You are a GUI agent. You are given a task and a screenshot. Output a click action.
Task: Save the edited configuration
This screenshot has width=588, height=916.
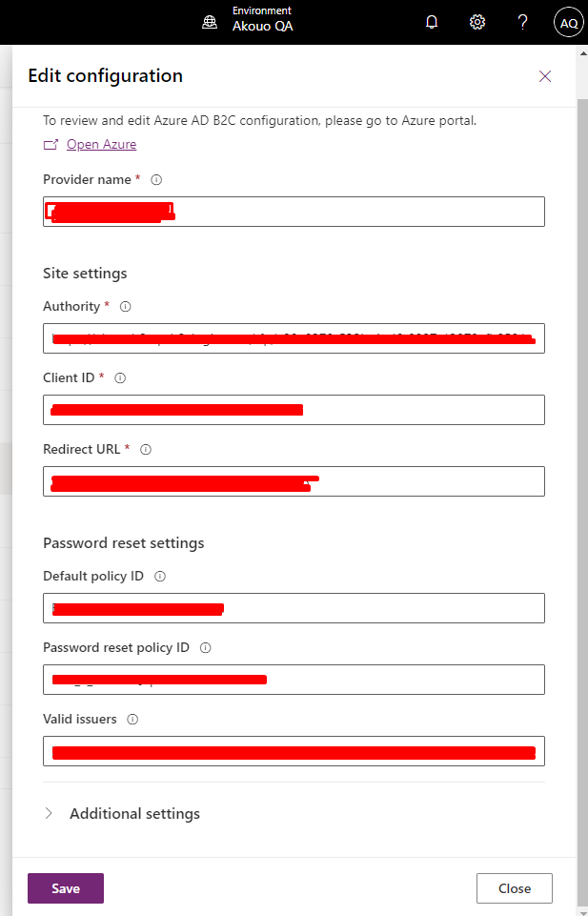(x=65, y=887)
